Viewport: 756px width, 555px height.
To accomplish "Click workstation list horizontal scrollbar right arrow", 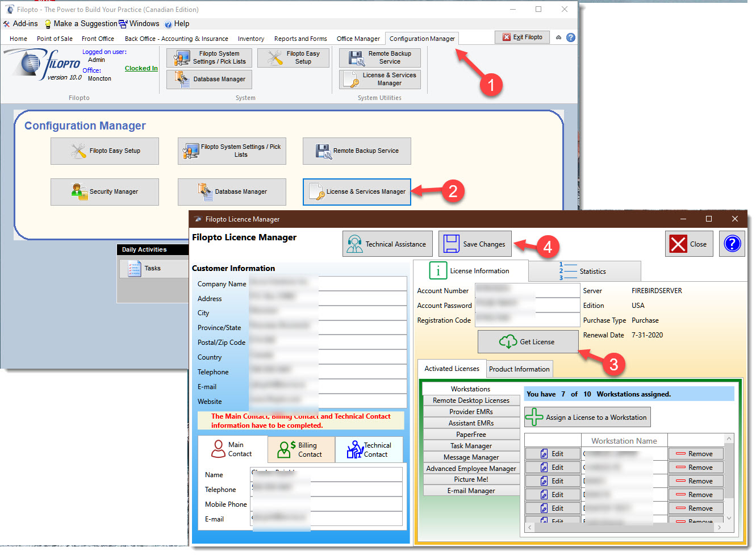I will pos(719,528).
